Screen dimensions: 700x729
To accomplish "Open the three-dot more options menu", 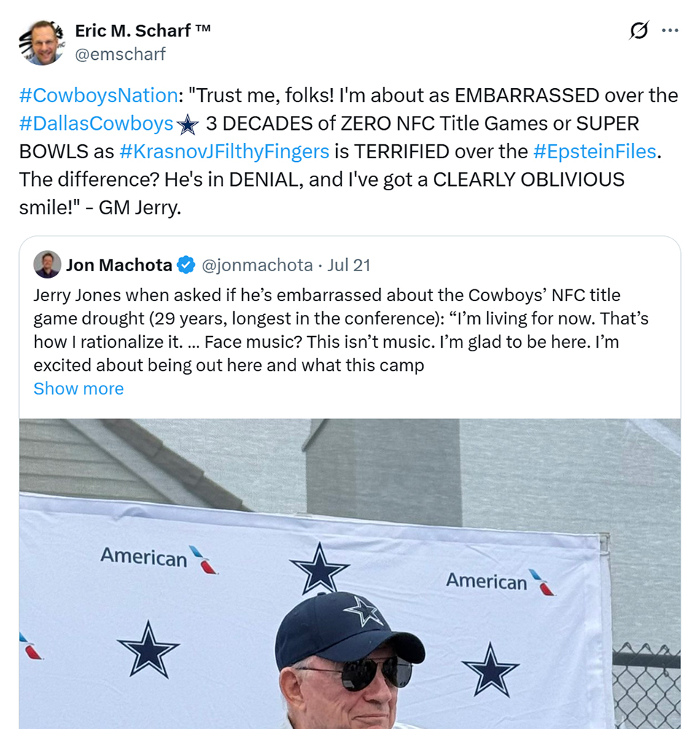I will 669,31.
